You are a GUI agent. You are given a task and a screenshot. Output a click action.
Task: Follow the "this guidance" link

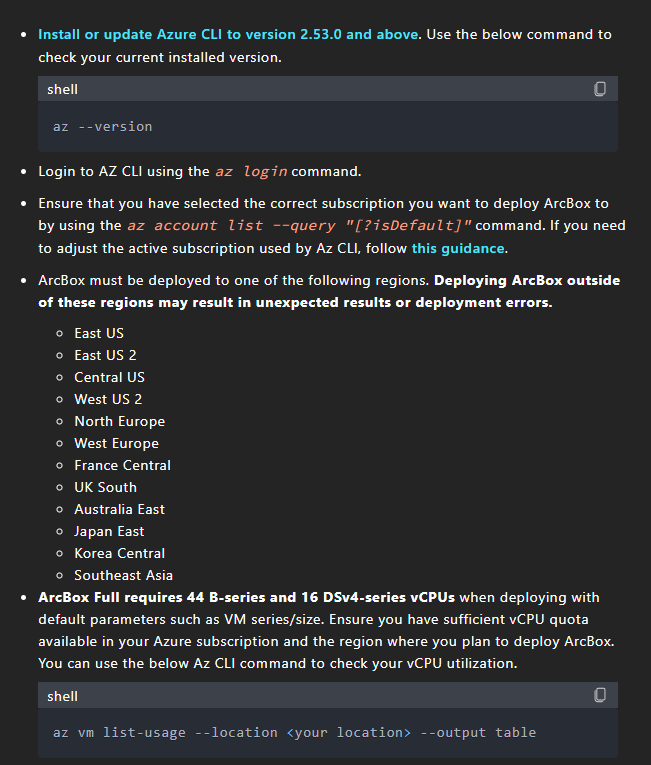(458, 248)
